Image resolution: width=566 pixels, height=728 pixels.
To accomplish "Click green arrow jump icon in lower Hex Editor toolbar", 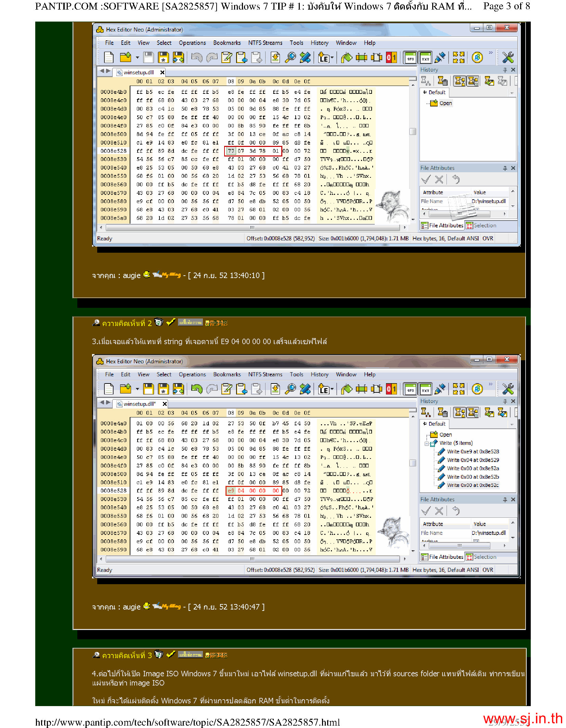I will [x=346, y=389].
